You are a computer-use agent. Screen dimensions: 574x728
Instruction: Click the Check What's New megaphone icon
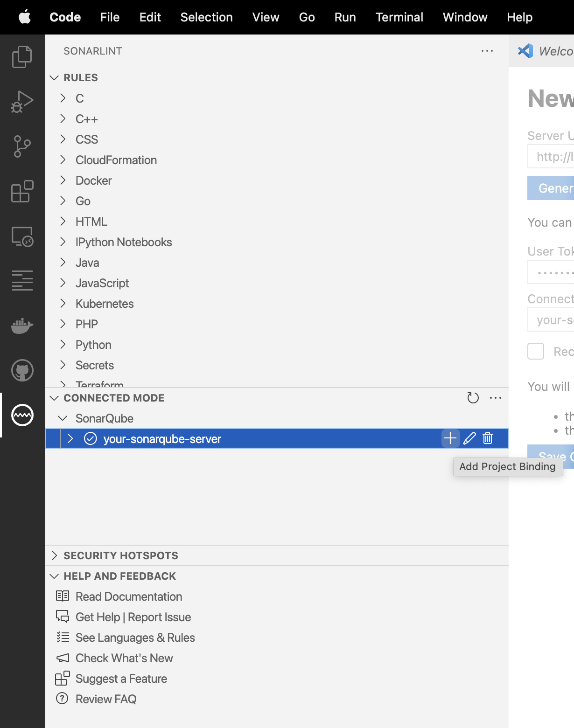pos(63,658)
